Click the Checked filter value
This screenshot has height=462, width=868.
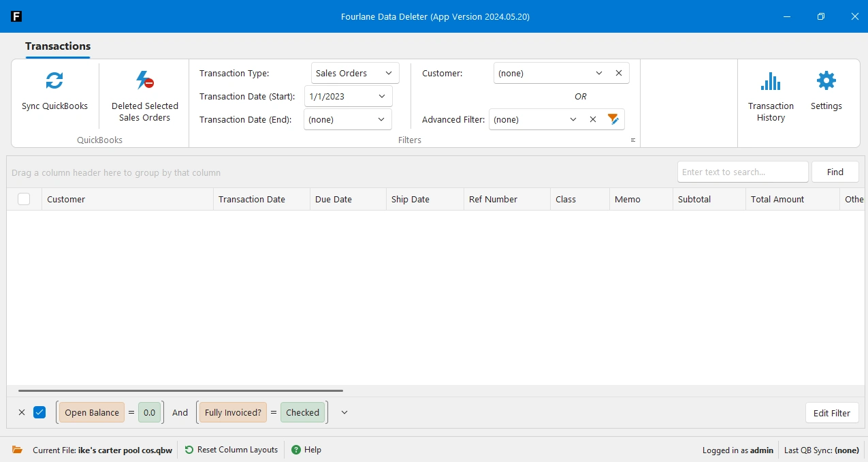(x=302, y=412)
